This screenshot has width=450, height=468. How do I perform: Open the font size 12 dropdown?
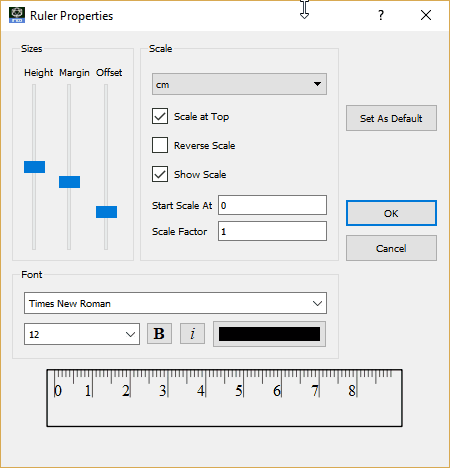82,334
